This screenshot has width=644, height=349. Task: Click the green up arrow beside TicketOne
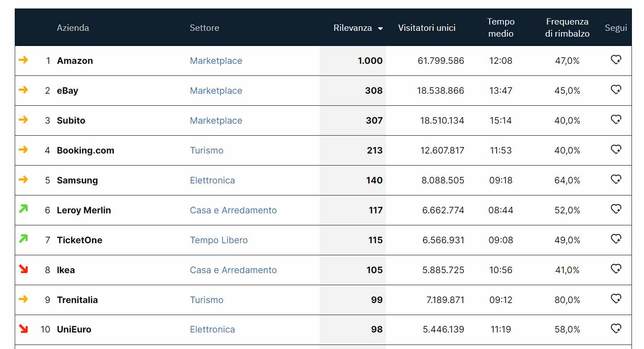[23, 238]
